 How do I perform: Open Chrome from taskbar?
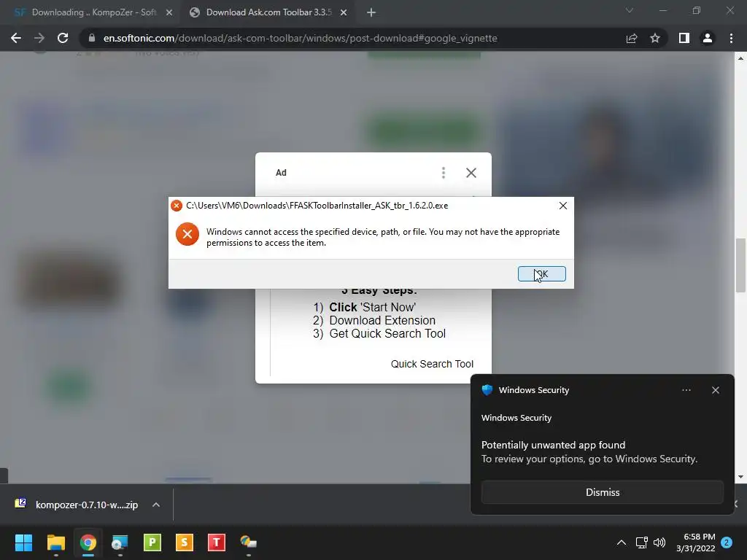(x=88, y=542)
